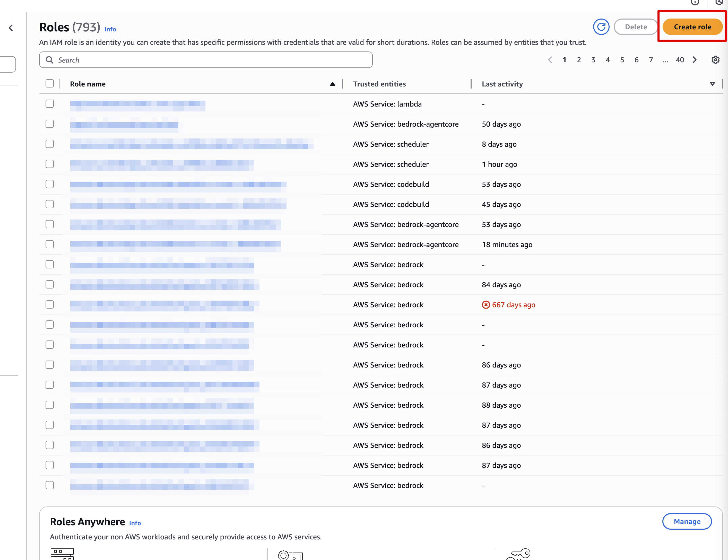
Task: Go to page 7 of roles
Action: point(651,60)
